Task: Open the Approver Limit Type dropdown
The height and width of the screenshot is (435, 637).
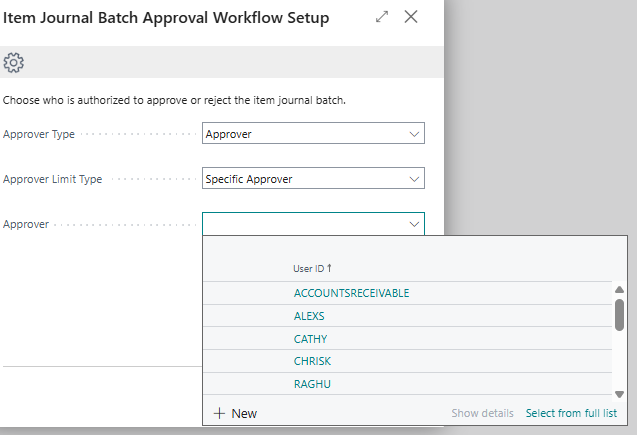Action: tap(414, 179)
